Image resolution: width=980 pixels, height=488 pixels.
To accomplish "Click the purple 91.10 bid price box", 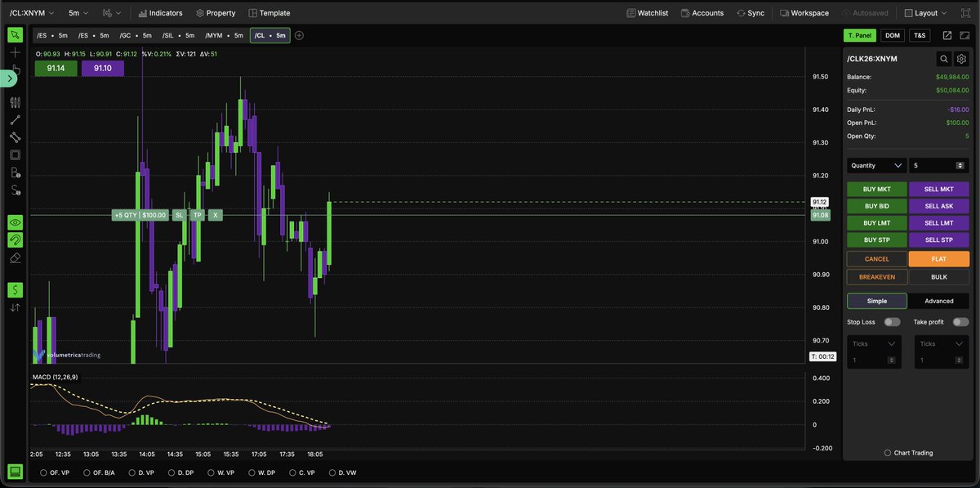I will [103, 68].
